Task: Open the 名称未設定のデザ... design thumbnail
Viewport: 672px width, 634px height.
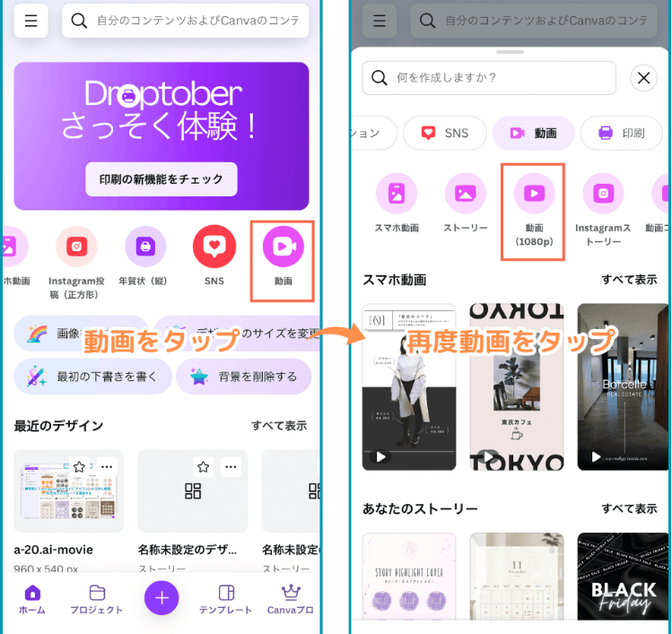Action: pos(193,491)
